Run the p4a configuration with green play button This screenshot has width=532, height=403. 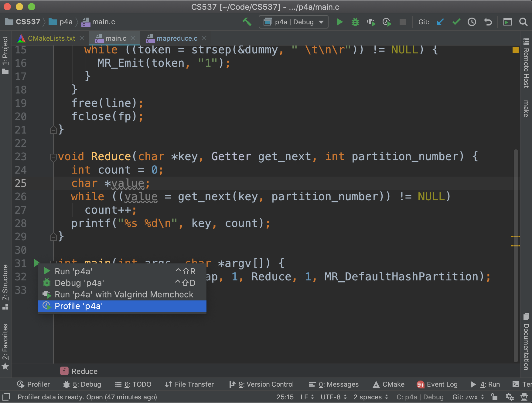tap(339, 22)
